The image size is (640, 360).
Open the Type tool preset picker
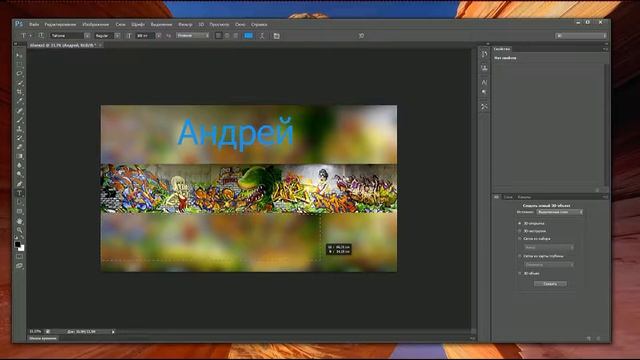(x=25, y=36)
